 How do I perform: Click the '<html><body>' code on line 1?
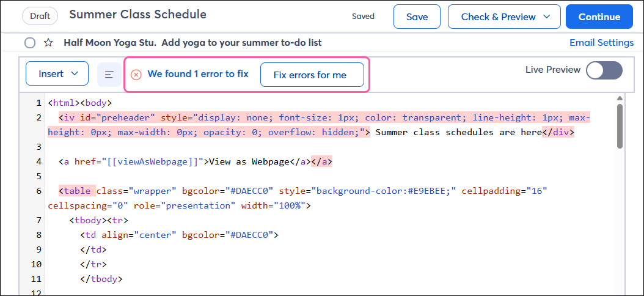pyautogui.click(x=79, y=103)
